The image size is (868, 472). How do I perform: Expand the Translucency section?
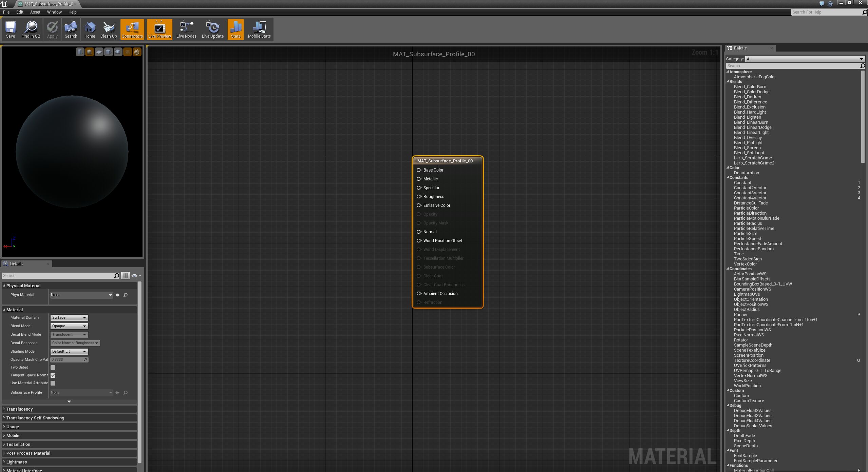pyautogui.click(x=19, y=409)
